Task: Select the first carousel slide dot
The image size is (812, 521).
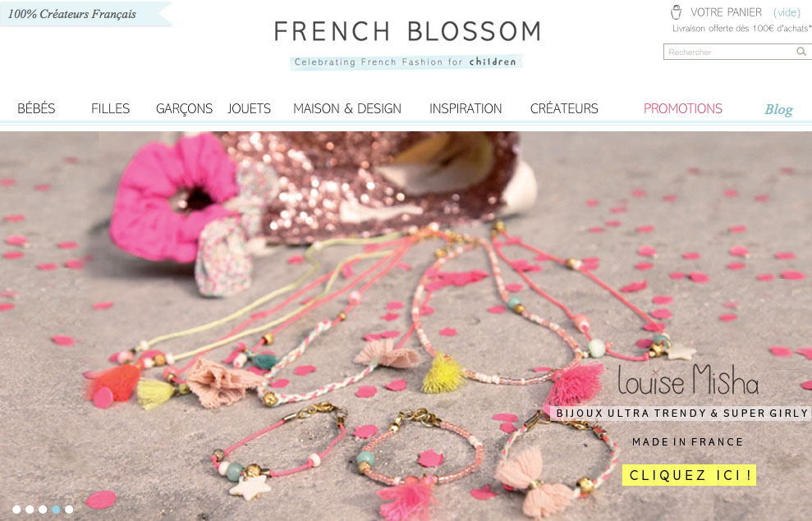Action: point(16,510)
